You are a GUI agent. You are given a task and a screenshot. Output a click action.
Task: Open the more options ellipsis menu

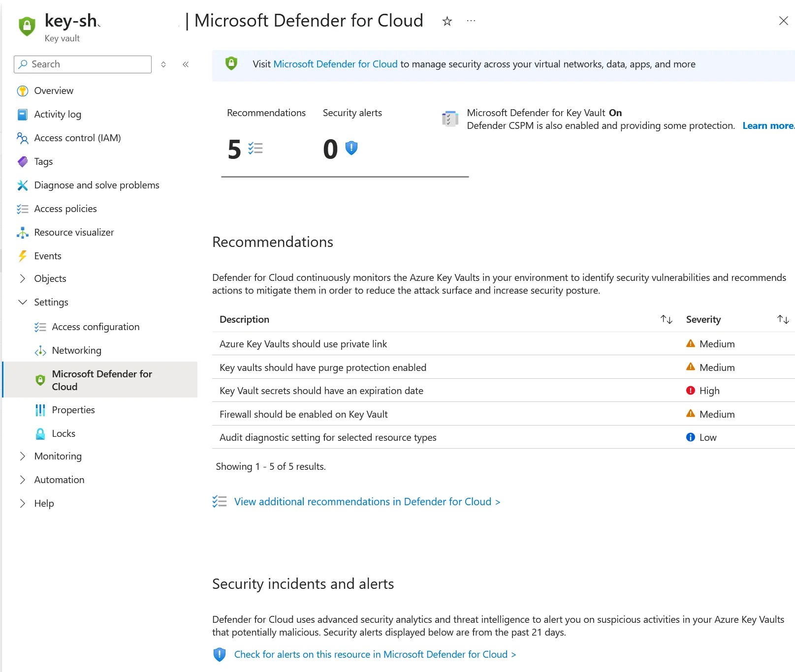pos(471,21)
